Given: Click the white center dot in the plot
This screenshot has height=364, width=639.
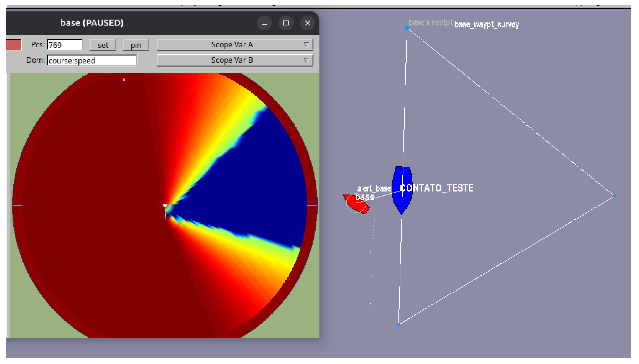Looking at the screenshot, I should tap(165, 206).
